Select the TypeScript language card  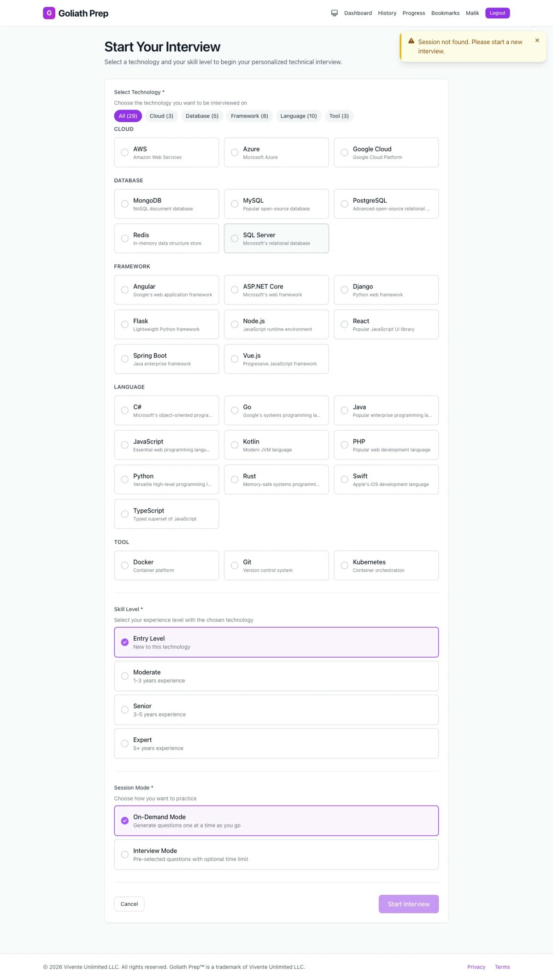tap(166, 514)
